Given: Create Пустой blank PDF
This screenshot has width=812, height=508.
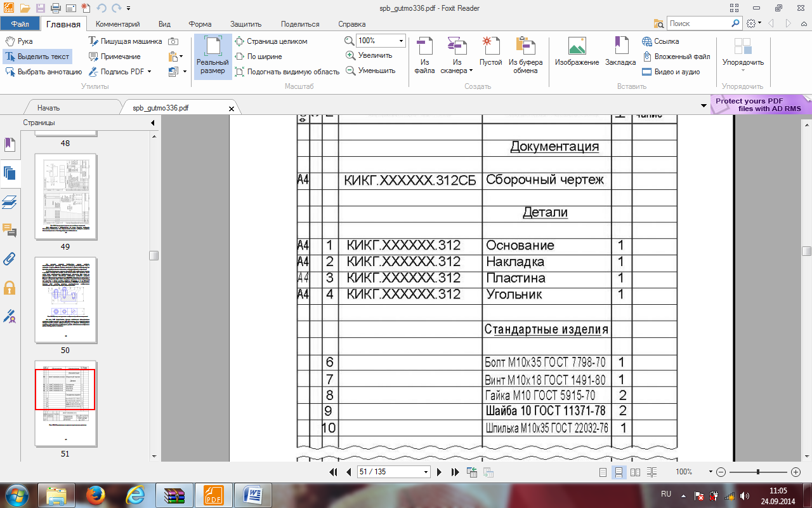Looking at the screenshot, I should 490,53.
